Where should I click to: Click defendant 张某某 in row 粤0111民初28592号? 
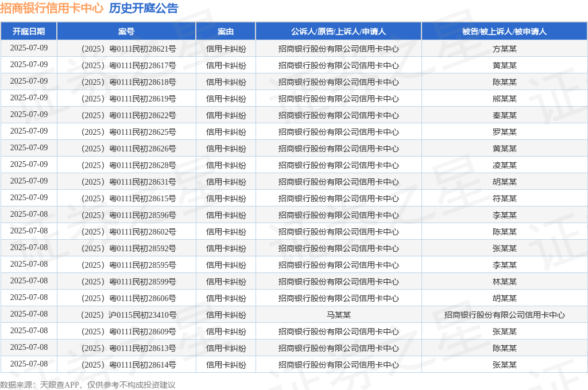tap(504, 248)
